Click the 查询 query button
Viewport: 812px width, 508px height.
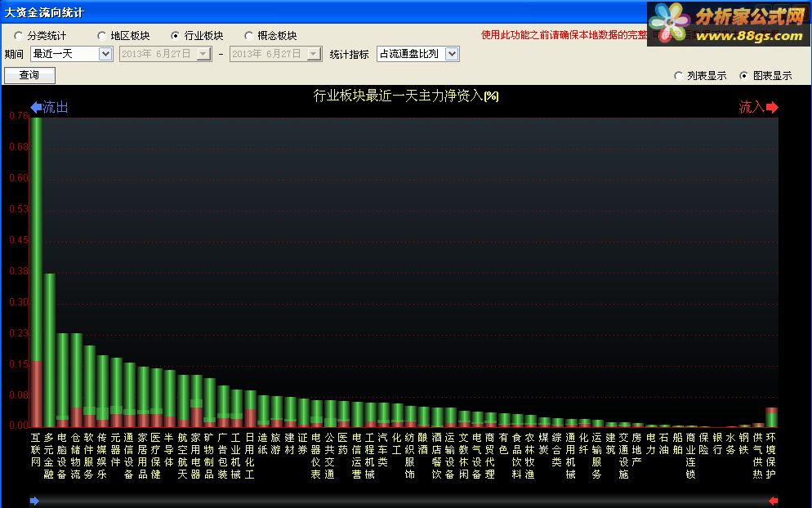pyautogui.click(x=29, y=75)
